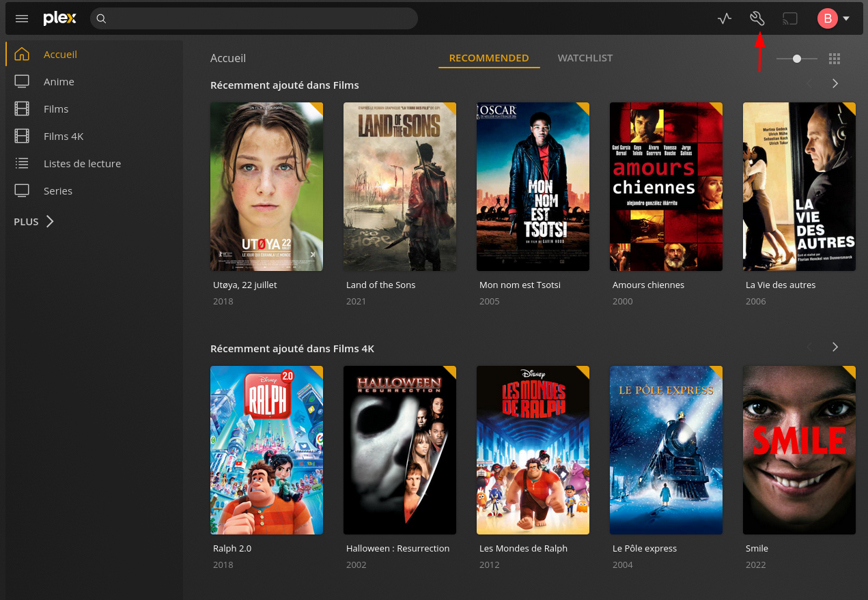Open the hamburger menu next to Plex logo

pos(22,18)
